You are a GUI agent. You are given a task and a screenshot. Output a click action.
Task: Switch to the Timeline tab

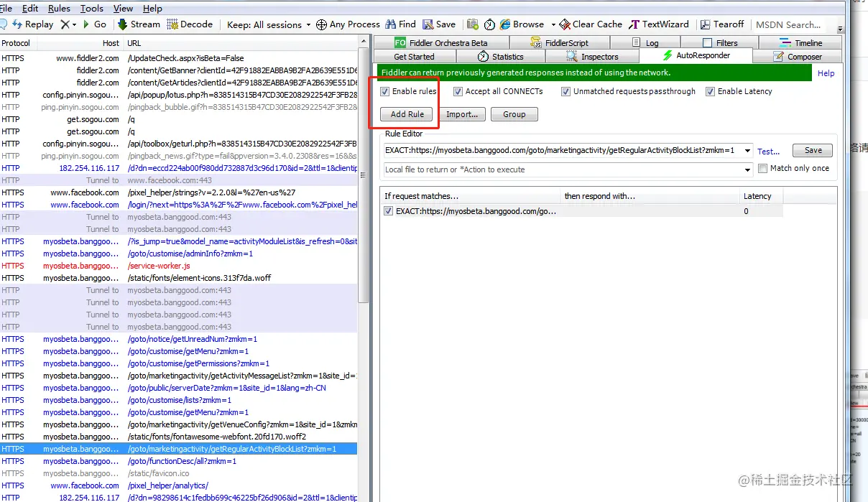click(x=801, y=43)
